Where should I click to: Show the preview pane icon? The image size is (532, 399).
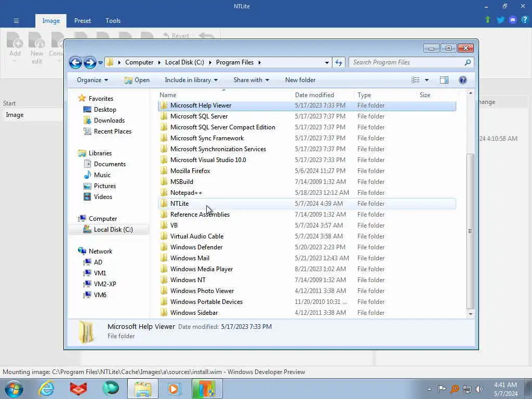tap(444, 80)
